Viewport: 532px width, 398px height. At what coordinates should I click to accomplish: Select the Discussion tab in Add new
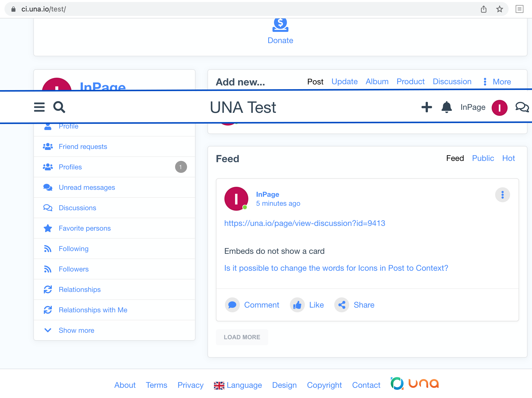[452, 82]
